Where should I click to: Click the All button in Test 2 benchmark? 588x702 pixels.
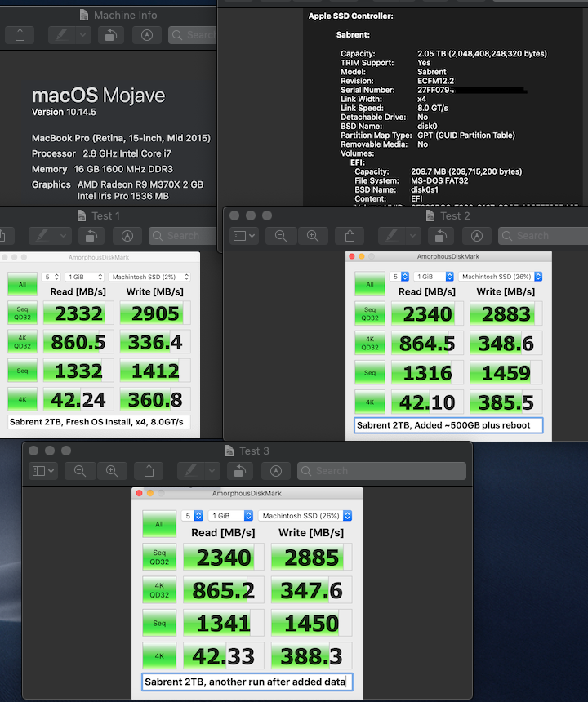point(370,284)
